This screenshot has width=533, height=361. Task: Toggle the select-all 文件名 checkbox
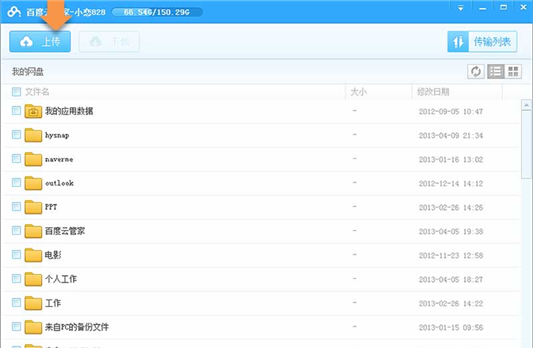(16, 91)
